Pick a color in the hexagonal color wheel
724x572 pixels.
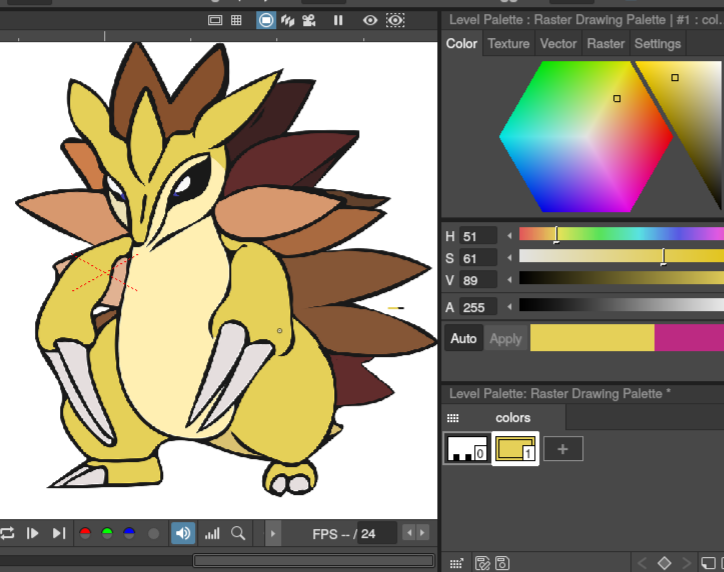click(x=586, y=137)
